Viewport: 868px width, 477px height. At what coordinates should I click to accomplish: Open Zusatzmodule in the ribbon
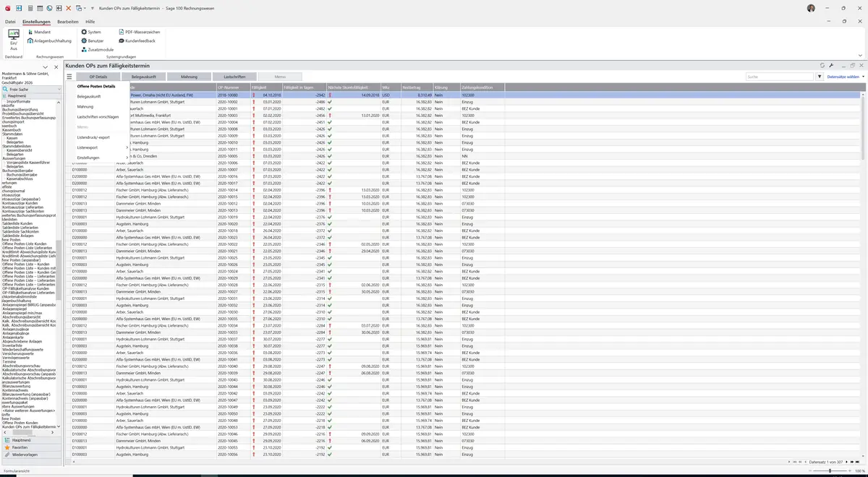(97, 49)
